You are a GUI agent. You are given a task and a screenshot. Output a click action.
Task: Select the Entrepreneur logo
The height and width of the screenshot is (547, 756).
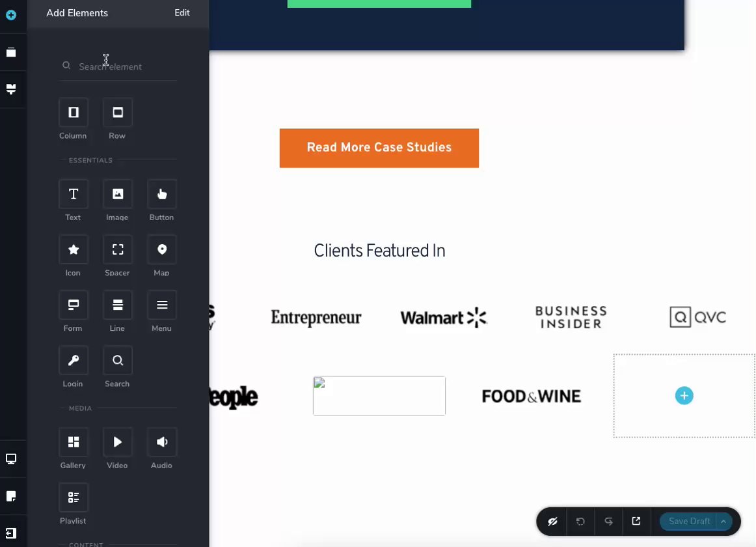point(316,318)
